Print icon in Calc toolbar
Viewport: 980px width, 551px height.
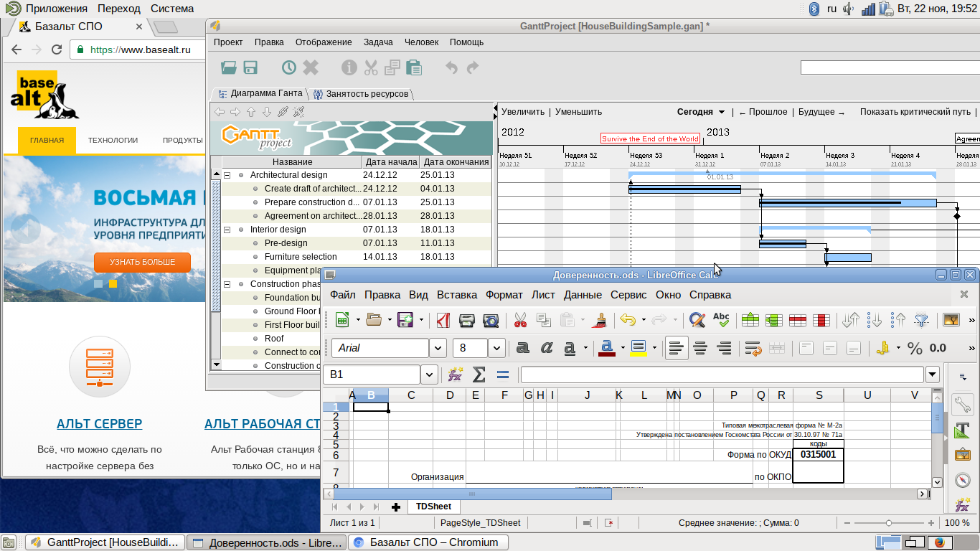coord(466,320)
